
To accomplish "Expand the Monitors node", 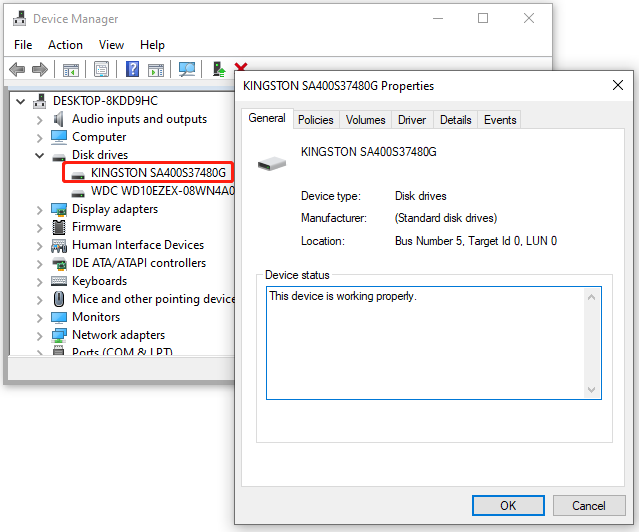I will tap(40, 318).
